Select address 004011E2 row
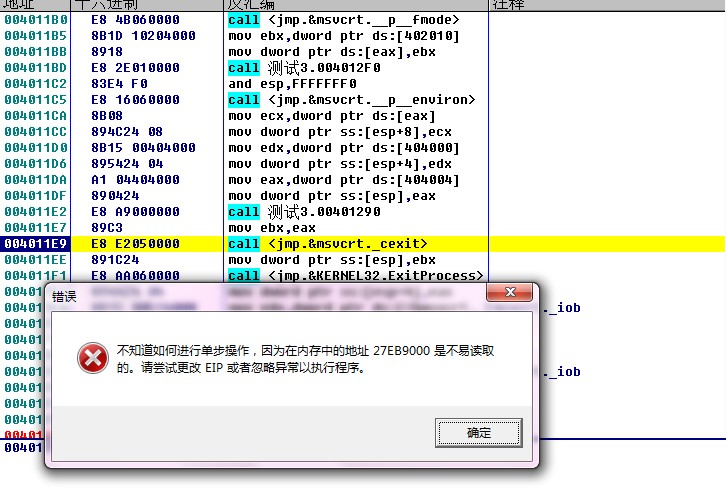The image size is (726, 489). [x=36, y=212]
